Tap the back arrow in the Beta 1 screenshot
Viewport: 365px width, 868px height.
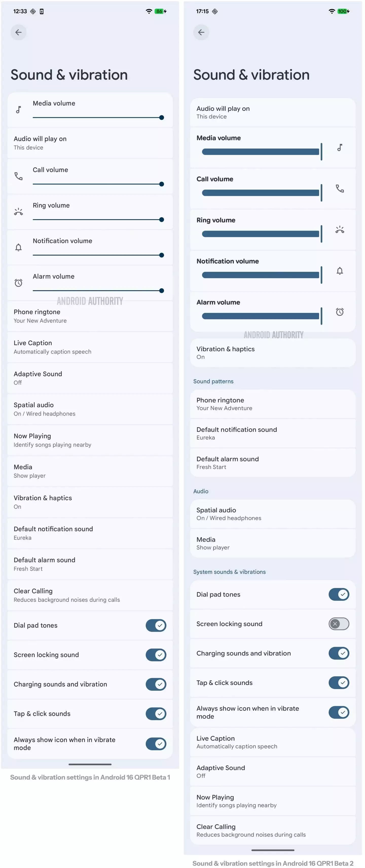19,32
